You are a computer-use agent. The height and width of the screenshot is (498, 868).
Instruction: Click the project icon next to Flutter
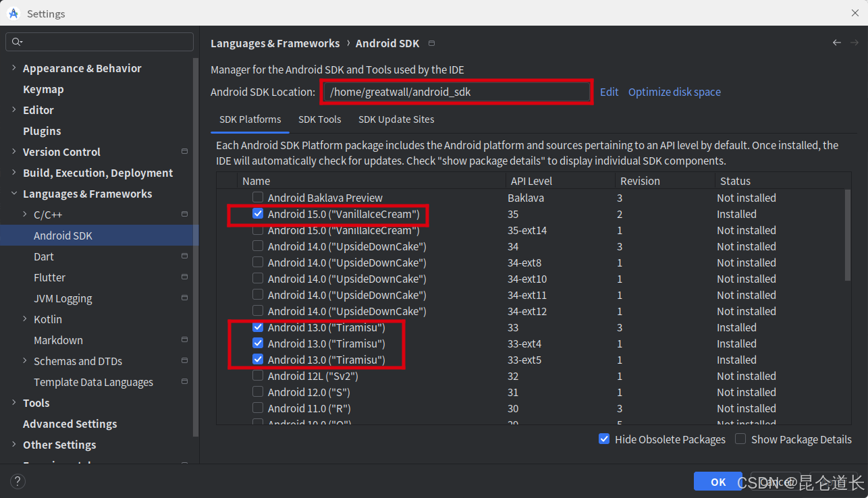pos(184,277)
